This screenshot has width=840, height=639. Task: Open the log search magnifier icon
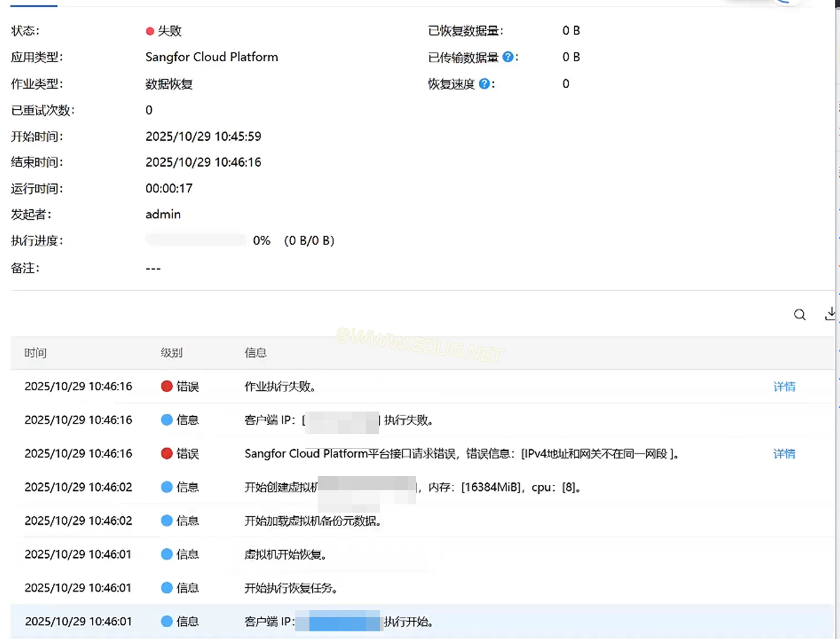(x=799, y=315)
